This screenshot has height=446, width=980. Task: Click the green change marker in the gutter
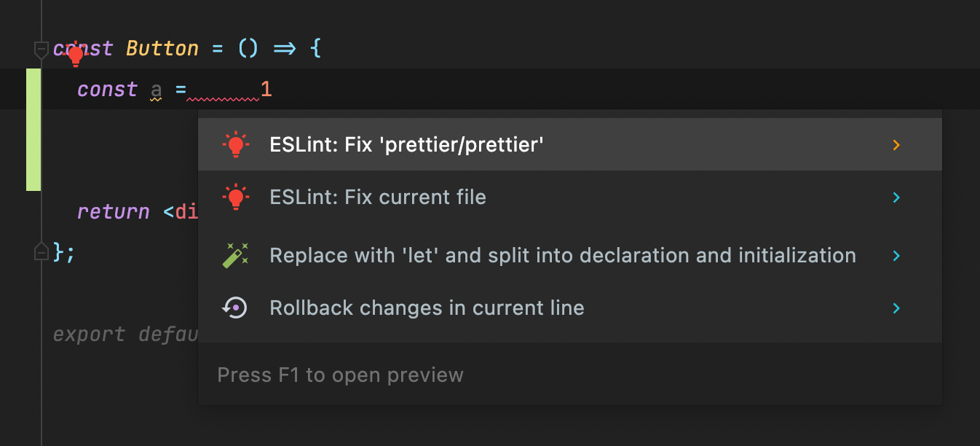click(x=33, y=130)
